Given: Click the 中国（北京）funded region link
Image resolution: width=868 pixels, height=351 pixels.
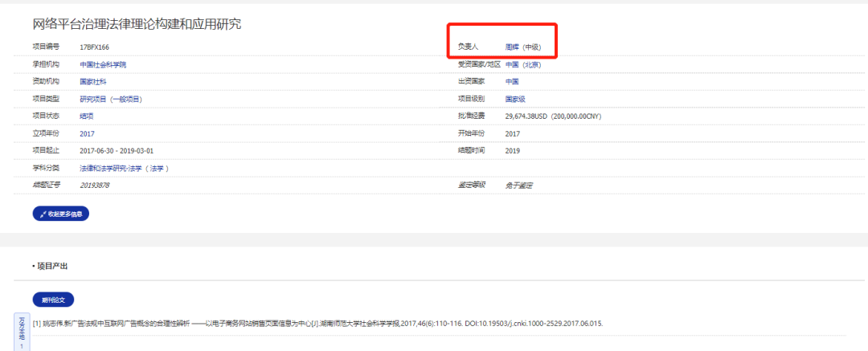Looking at the screenshot, I should coord(522,64).
